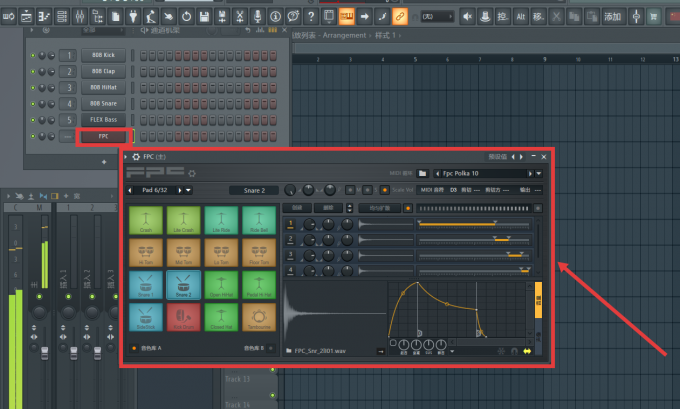Screen dimensions: 680x409
Task: Click Arrangement in the playlist breadcrumb
Action: [344, 35]
